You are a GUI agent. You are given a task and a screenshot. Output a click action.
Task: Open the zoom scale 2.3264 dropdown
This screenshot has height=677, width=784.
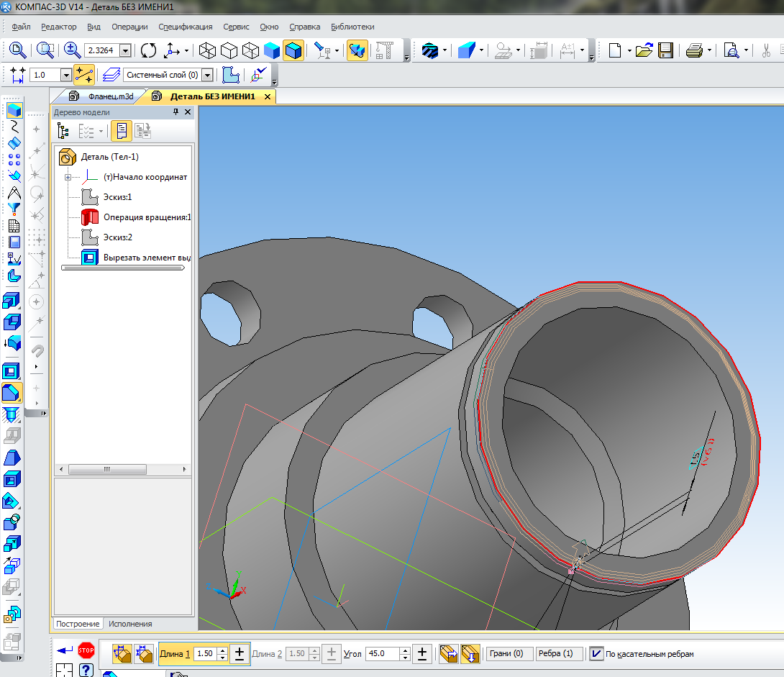pos(125,50)
